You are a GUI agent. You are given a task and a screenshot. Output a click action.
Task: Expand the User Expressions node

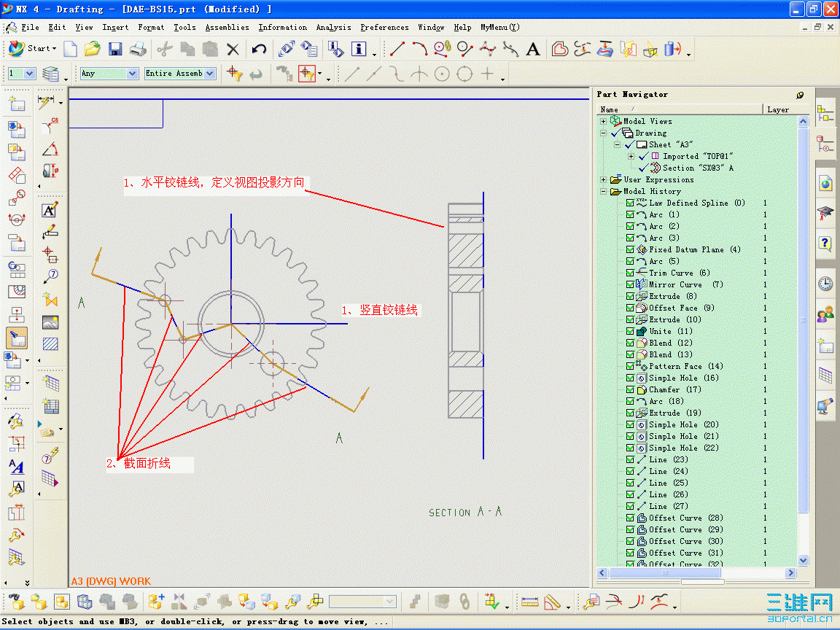[603, 180]
